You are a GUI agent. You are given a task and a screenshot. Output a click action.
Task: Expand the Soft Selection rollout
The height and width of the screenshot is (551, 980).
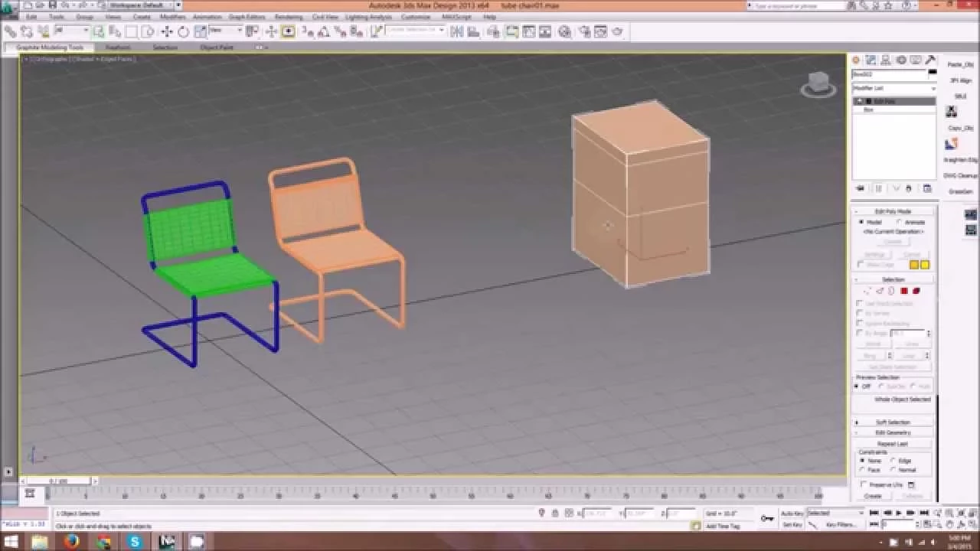[893, 422]
